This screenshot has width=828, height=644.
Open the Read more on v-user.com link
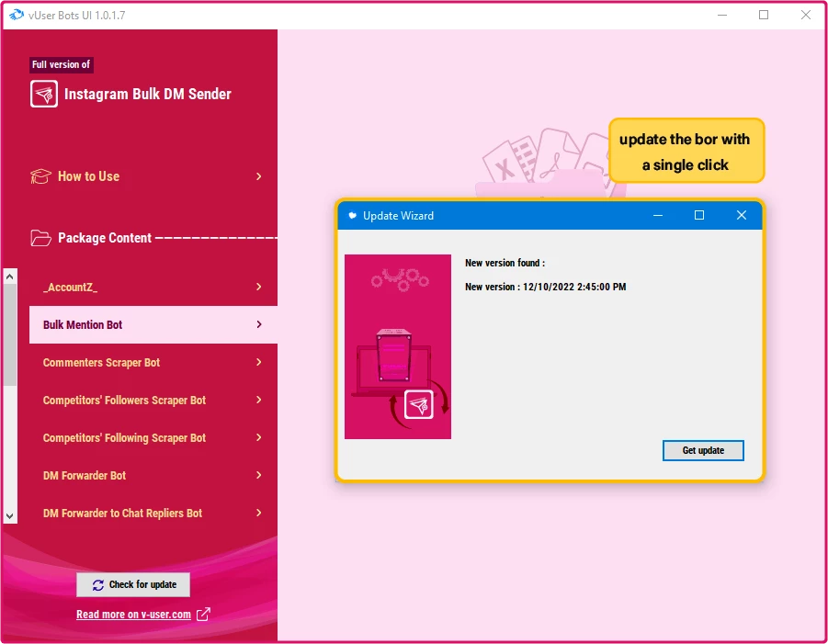coord(133,615)
